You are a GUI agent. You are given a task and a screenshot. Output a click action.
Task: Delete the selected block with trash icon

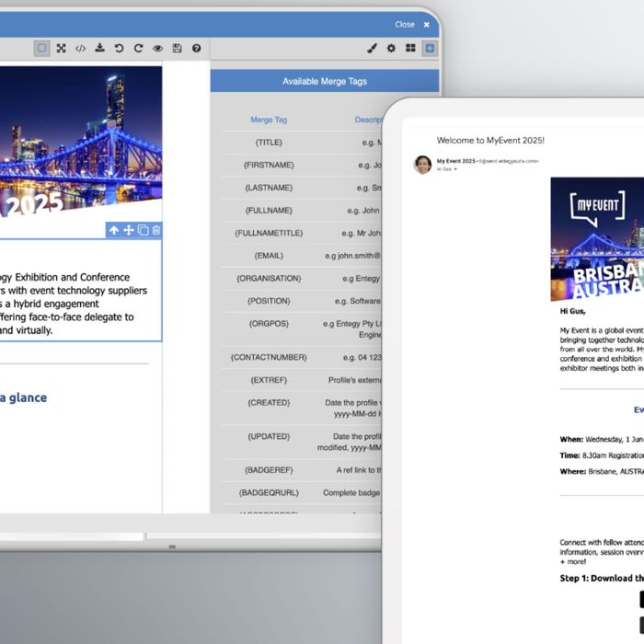[156, 230]
